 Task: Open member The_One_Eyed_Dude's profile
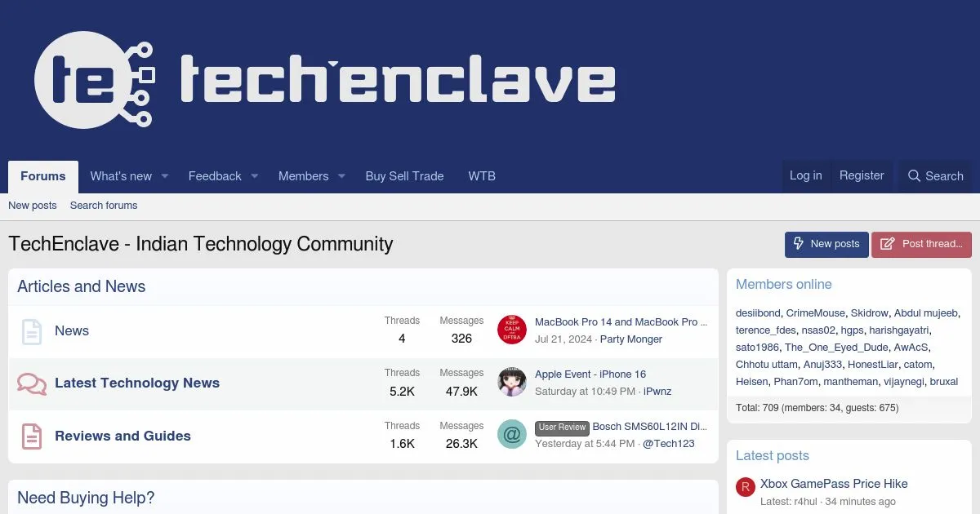click(836, 348)
